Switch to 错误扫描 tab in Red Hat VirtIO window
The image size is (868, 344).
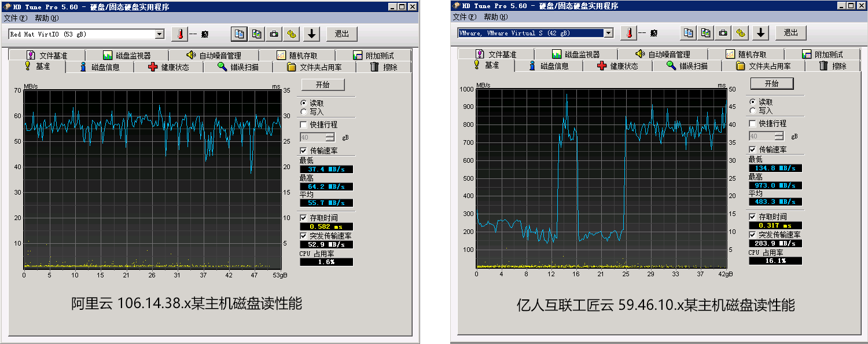coord(238,67)
